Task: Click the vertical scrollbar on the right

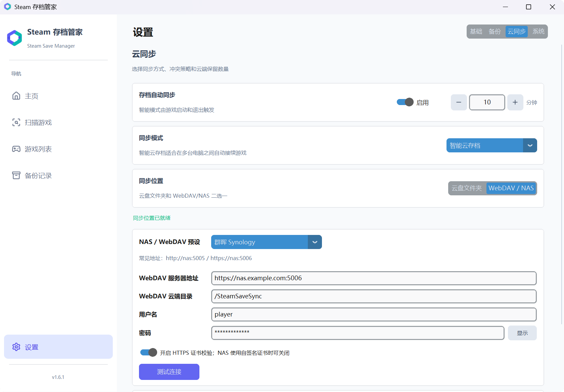Action: [x=562, y=185]
